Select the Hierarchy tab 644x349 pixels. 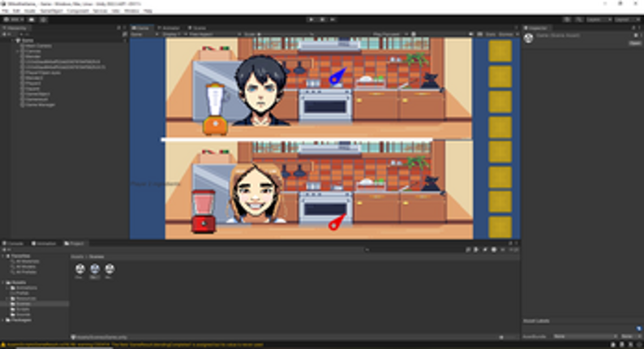tap(15, 28)
